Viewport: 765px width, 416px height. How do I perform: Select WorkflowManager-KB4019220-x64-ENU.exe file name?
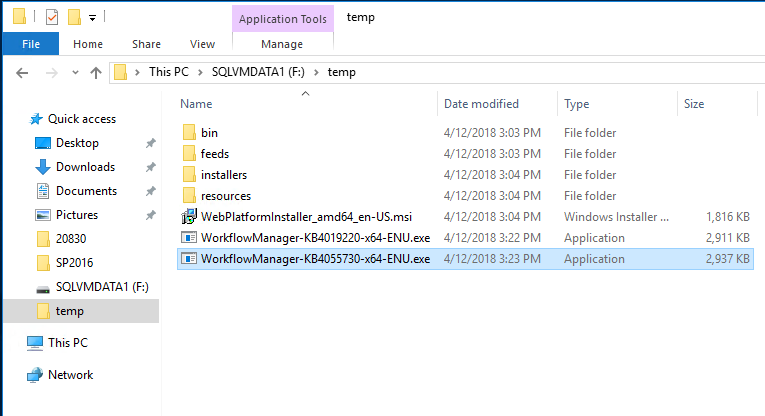tap(315, 238)
